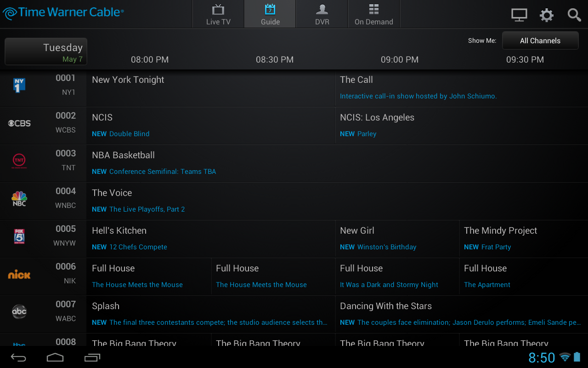
Task: Open the NCIS: Los Angeles Parley listing
Action: [x=462, y=126]
